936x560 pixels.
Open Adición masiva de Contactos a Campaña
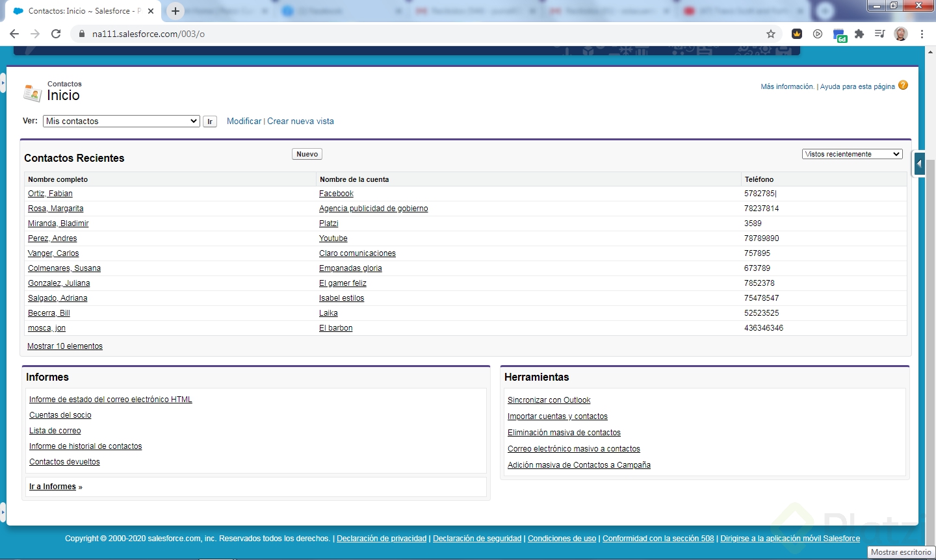pos(579,465)
